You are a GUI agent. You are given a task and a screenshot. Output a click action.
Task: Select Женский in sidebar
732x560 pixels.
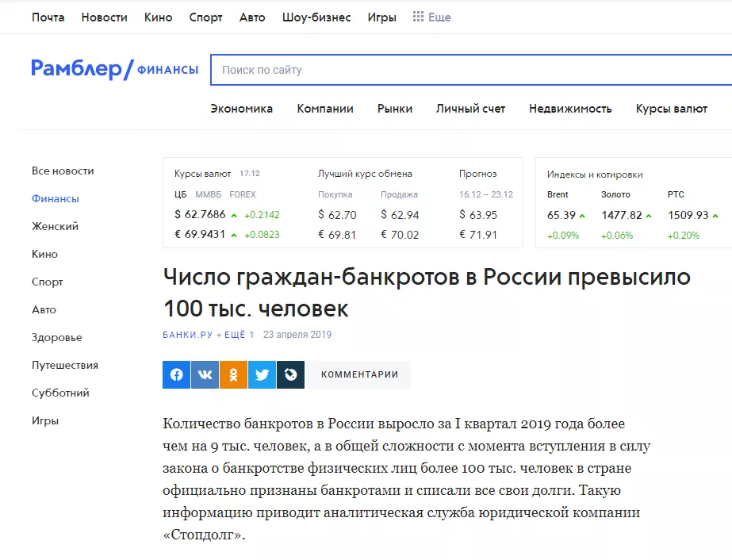tap(55, 227)
